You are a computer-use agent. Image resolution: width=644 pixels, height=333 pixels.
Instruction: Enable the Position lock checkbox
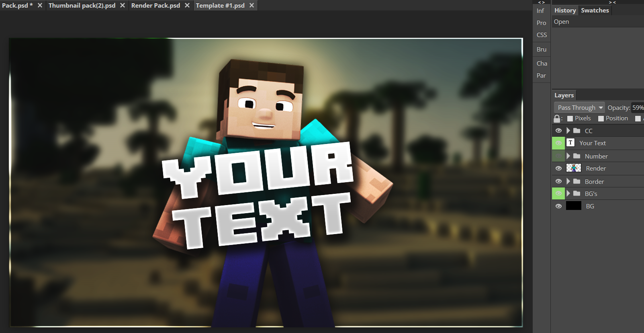(601, 119)
